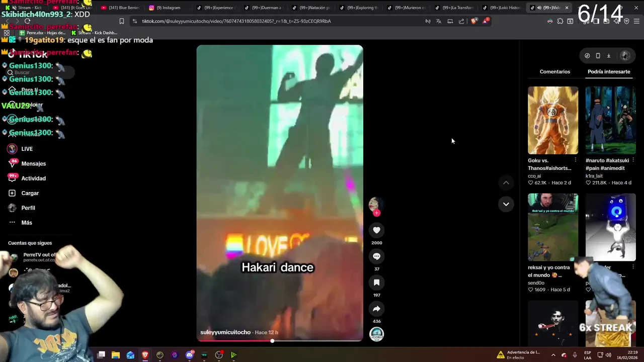Open the video's comments bubble icon
Image resolution: width=644 pixels, height=362 pixels.
[376, 256]
